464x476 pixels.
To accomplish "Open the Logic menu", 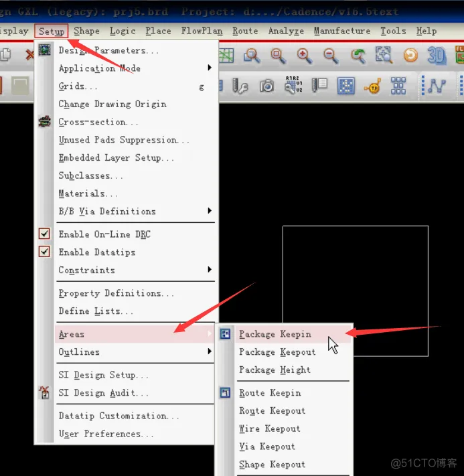I will click(x=123, y=31).
